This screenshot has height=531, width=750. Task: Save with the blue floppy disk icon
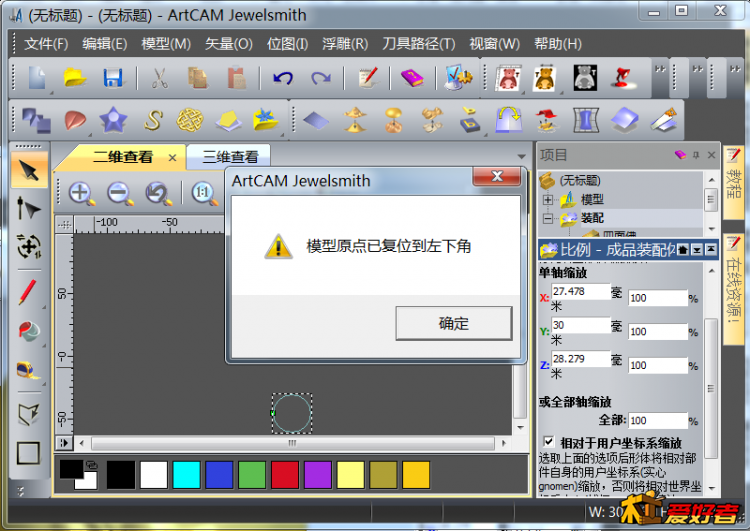[x=113, y=77]
